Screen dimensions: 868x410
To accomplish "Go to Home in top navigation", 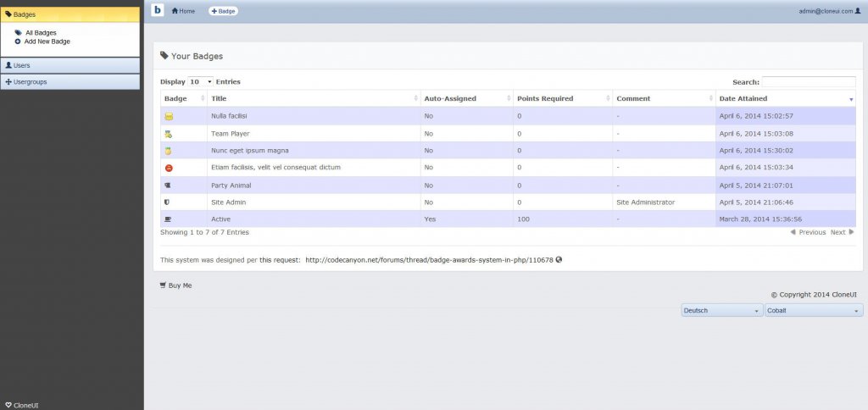I will click(x=184, y=11).
